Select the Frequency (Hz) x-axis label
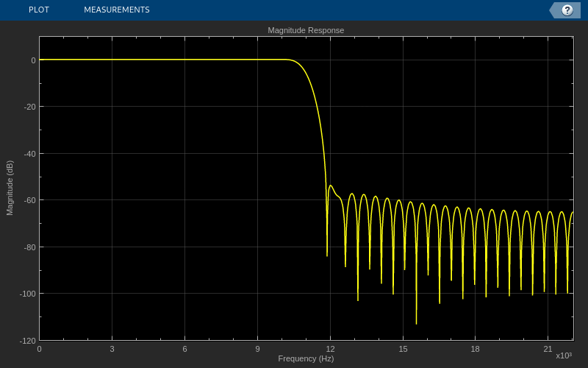Image resolution: width=588 pixels, height=368 pixels. click(x=306, y=358)
